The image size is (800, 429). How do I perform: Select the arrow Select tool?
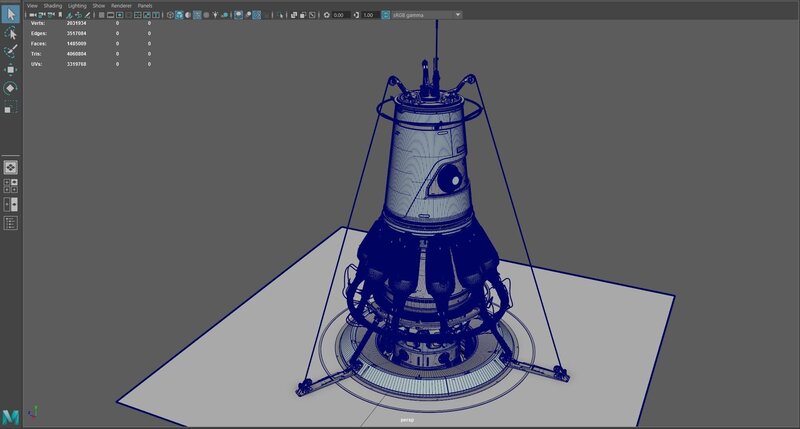(11, 14)
